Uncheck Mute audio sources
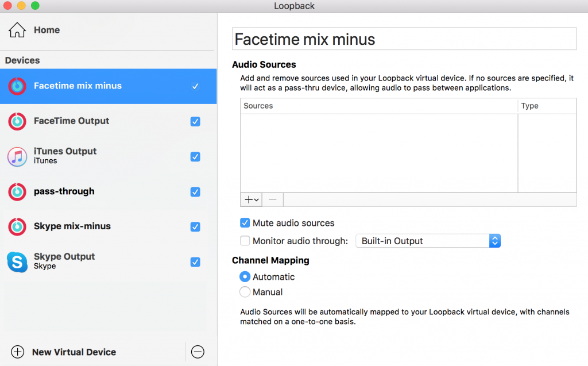This screenshot has height=366, width=588. click(245, 223)
